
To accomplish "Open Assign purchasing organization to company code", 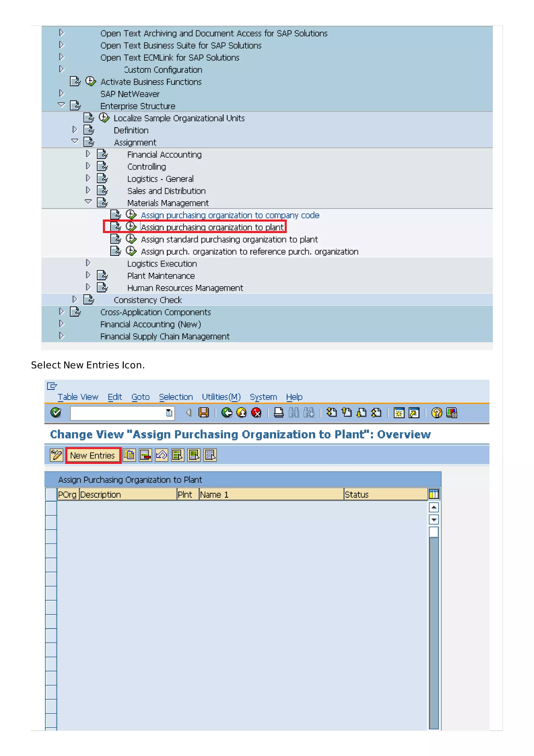I will click(230, 215).
